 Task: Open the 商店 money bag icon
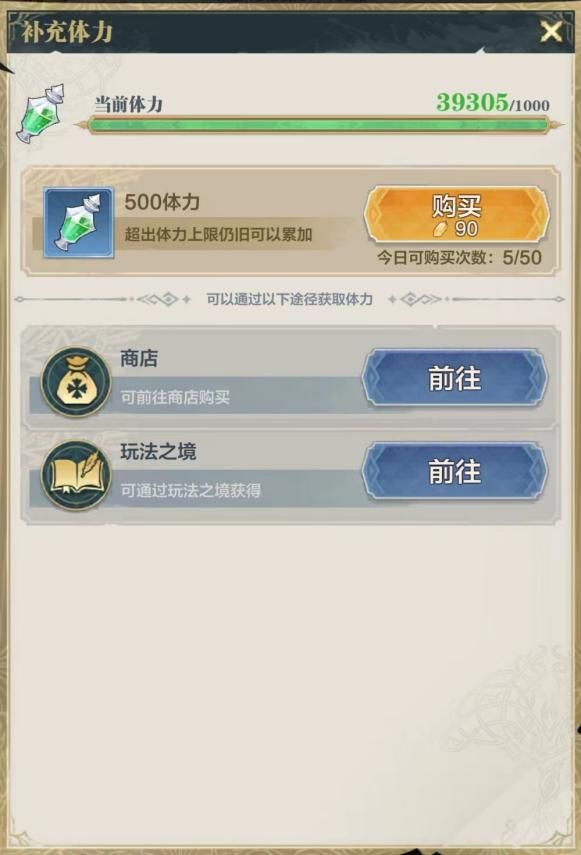76,381
